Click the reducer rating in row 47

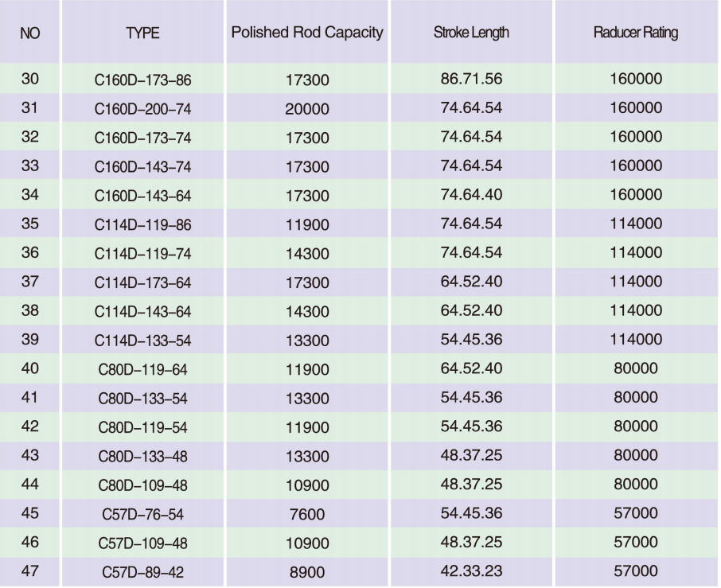pyautogui.click(x=636, y=570)
